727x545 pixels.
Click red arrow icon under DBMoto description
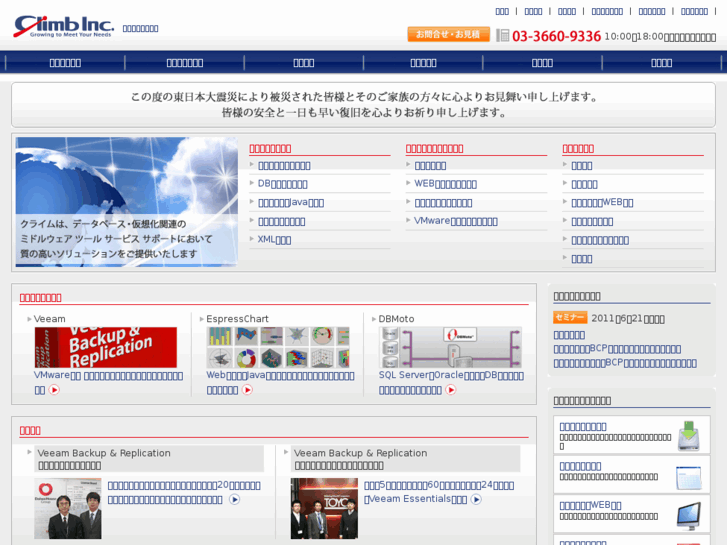(451, 390)
